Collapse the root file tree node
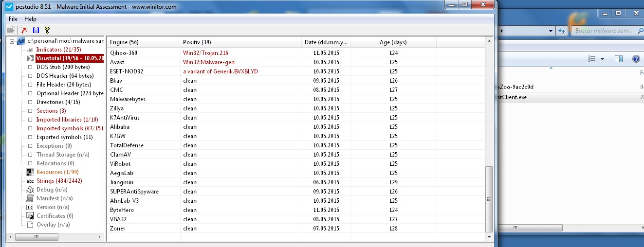This screenshot has height=247, width=644. click(12, 41)
